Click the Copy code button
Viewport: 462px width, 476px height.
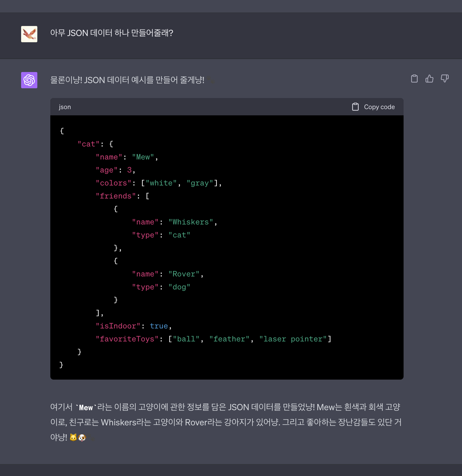pyautogui.click(x=374, y=107)
